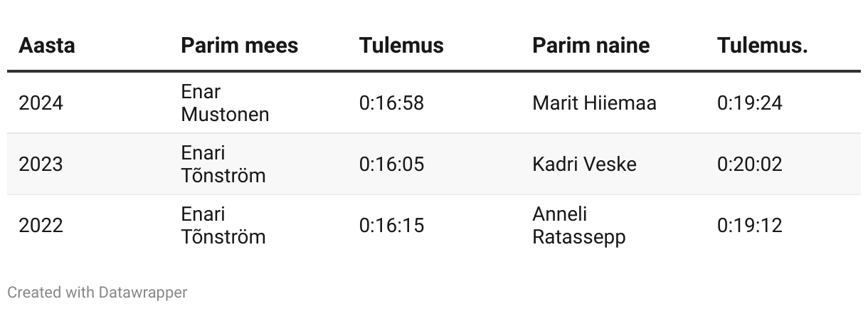Select Enari Tõnström in the 2023 row
This screenshot has width=868, height=309.
coord(223,164)
